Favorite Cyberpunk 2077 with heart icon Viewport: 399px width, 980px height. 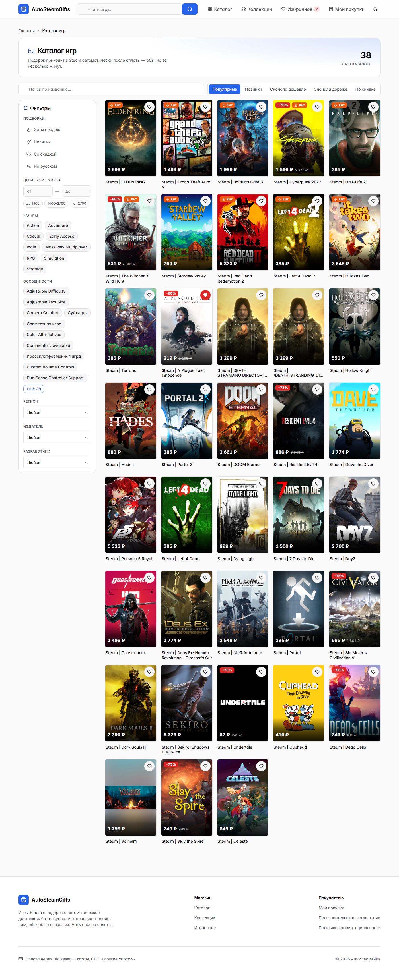coord(317,107)
